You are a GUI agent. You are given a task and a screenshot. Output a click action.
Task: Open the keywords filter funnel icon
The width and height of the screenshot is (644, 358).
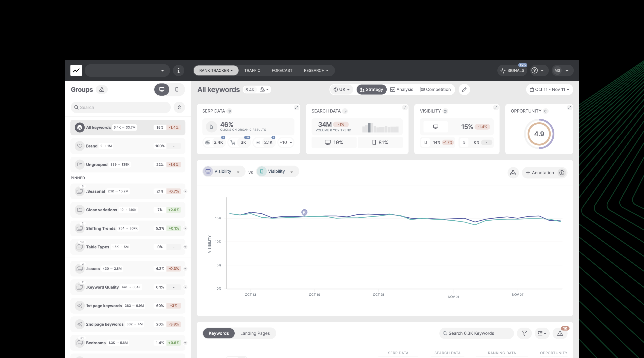tap(524, 333)
